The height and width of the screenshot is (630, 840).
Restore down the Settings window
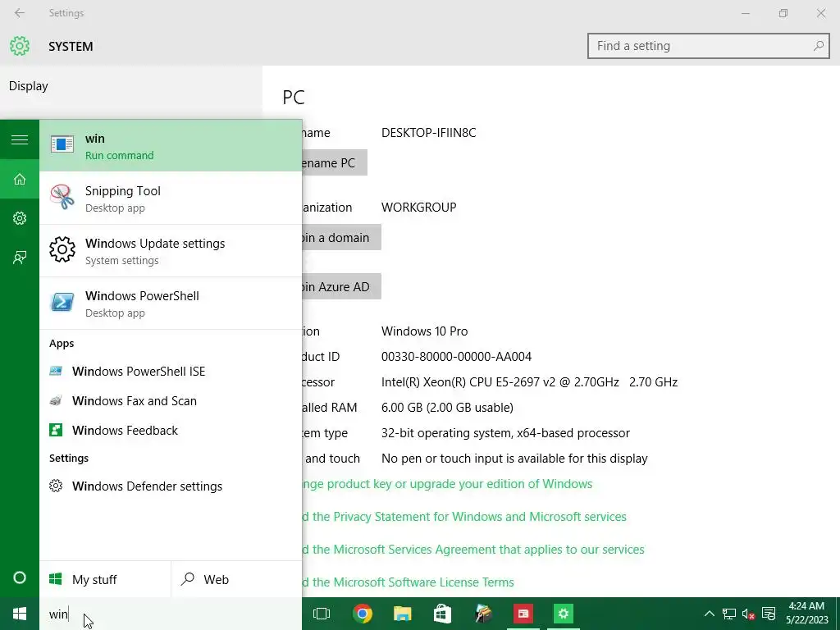(x=783, y=13)
